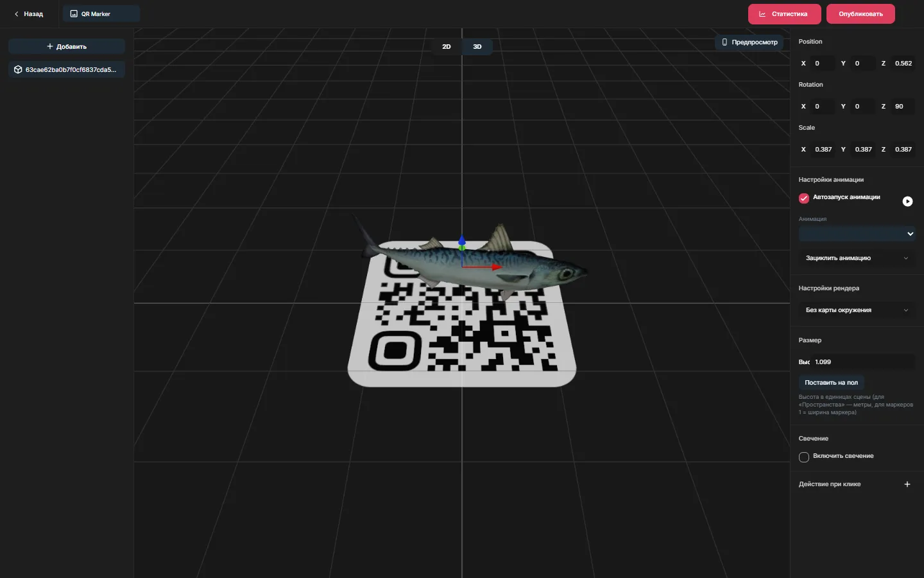Open the Анимация dropdown

point(857,234)
